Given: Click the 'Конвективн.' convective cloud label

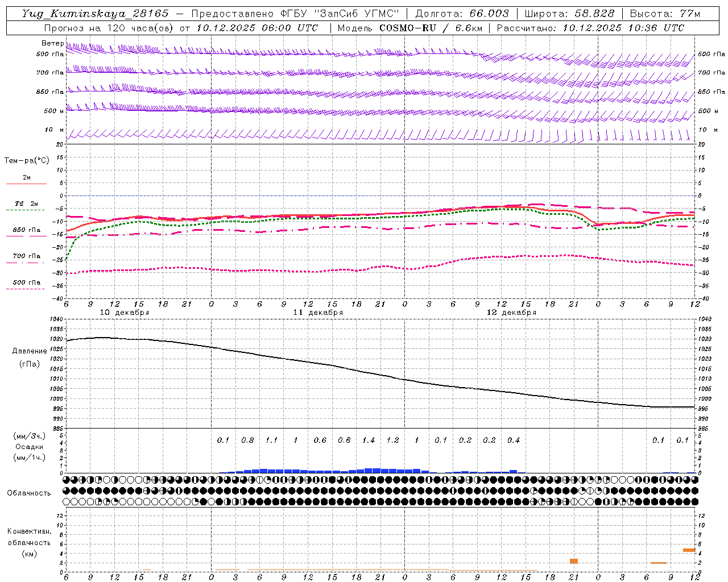Looking at the screenshot, I should coord(29,531).
